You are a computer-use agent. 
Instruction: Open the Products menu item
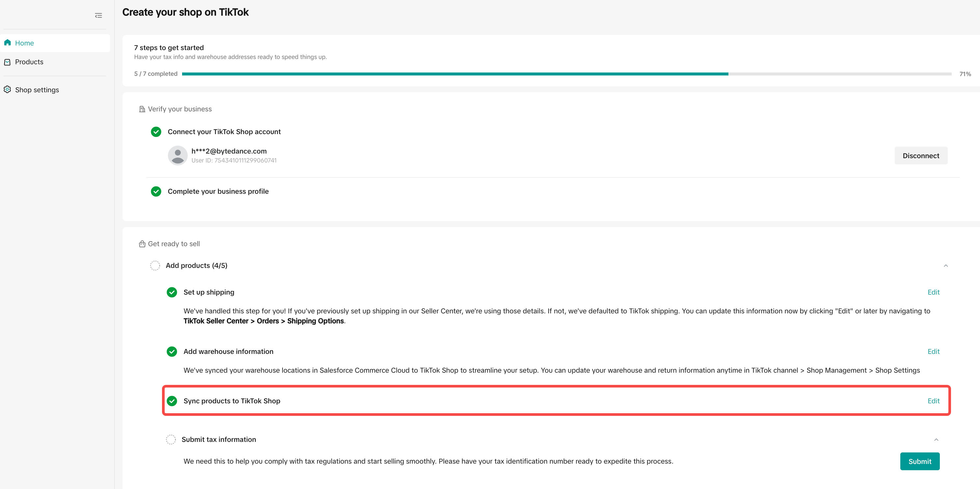click(x=29, y=62)
